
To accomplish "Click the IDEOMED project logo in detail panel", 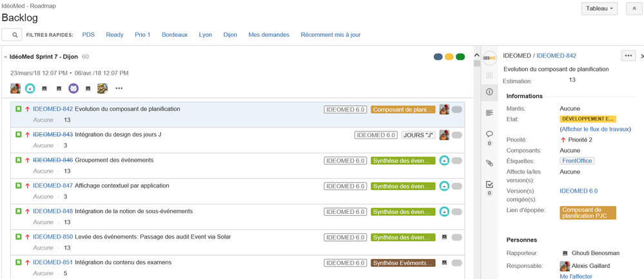I will 489,58.
